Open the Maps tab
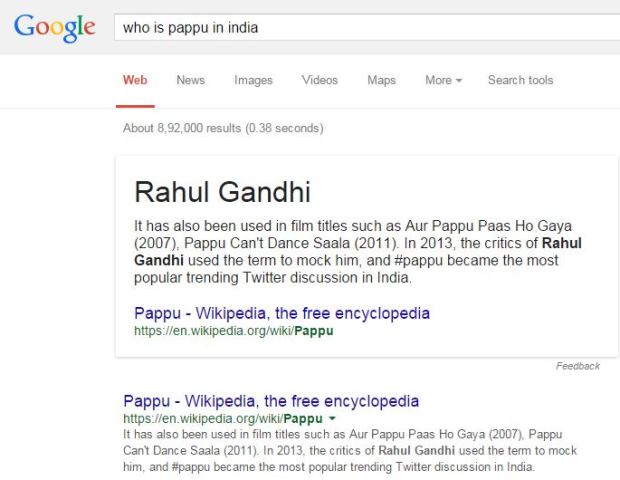 click(x=382, y=80)
